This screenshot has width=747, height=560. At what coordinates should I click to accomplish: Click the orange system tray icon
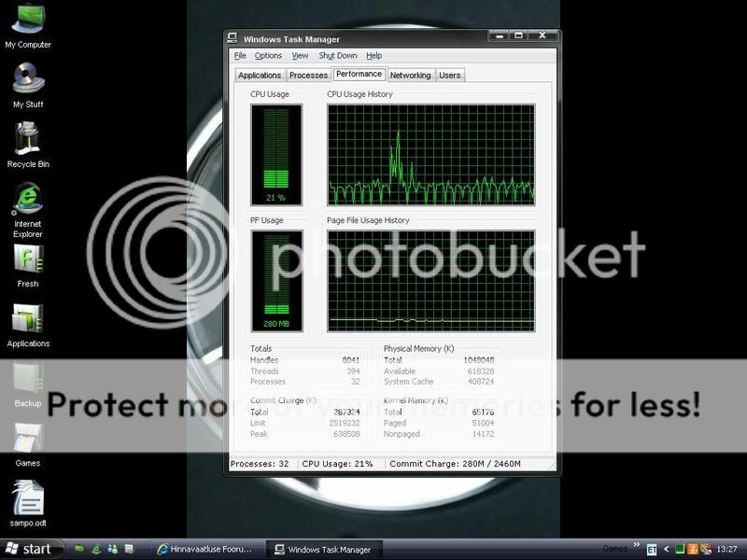tap(692, 550)
